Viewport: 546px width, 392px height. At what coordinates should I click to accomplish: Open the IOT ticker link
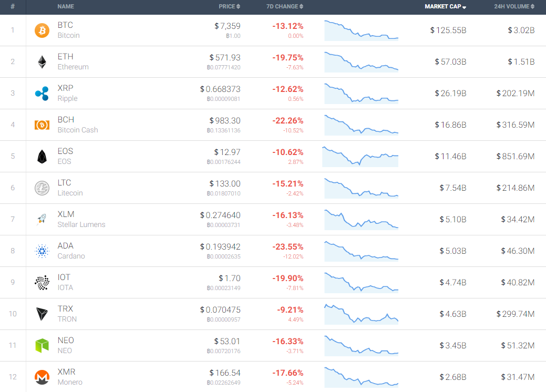click(x=64, y=277)
